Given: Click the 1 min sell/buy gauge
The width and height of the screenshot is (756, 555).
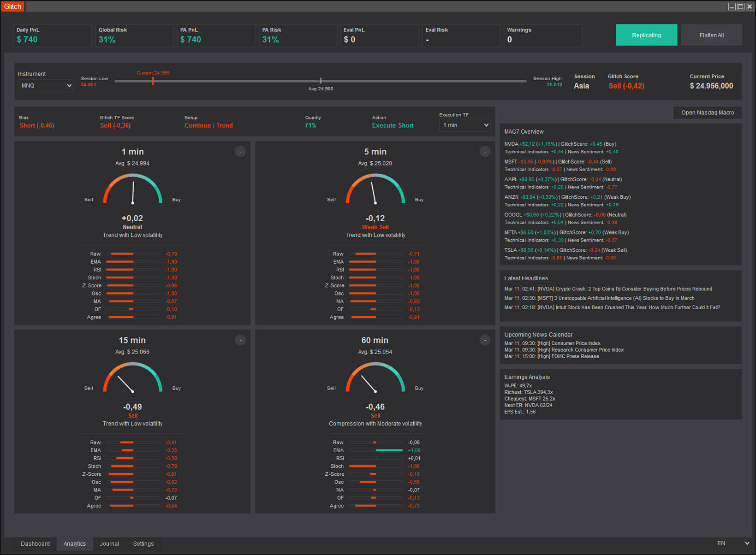Looking at the screenshot, I should 133,189.
